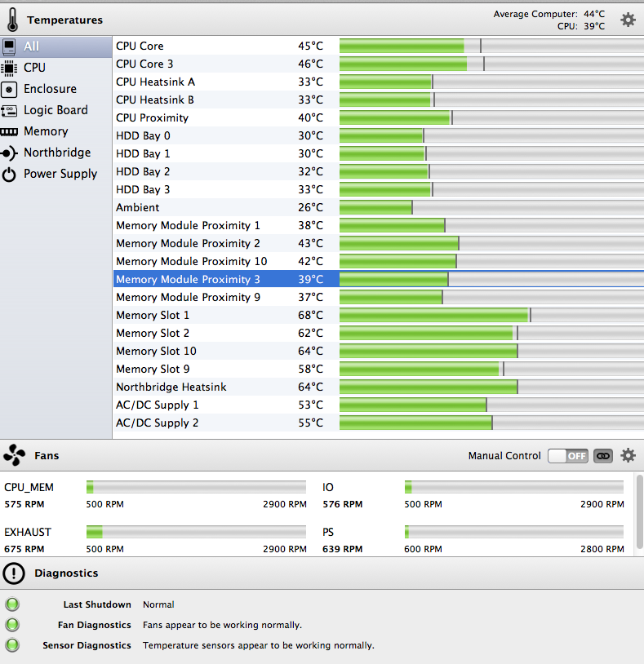Click the 68°C Memory Slot 1 temperature bar
The width and height of the screenshot is (644, 664).
click(x=491, y=315)
